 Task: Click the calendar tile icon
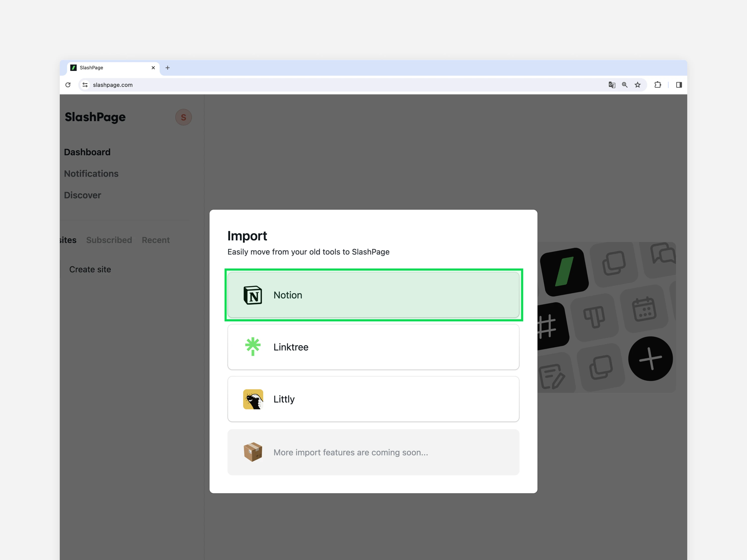click(x=644, y=309)
